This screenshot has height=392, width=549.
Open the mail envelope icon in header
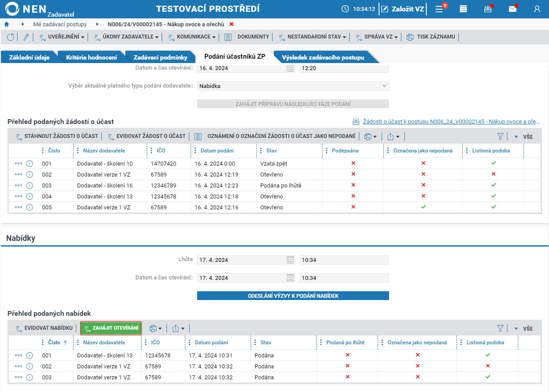[512, 9]
